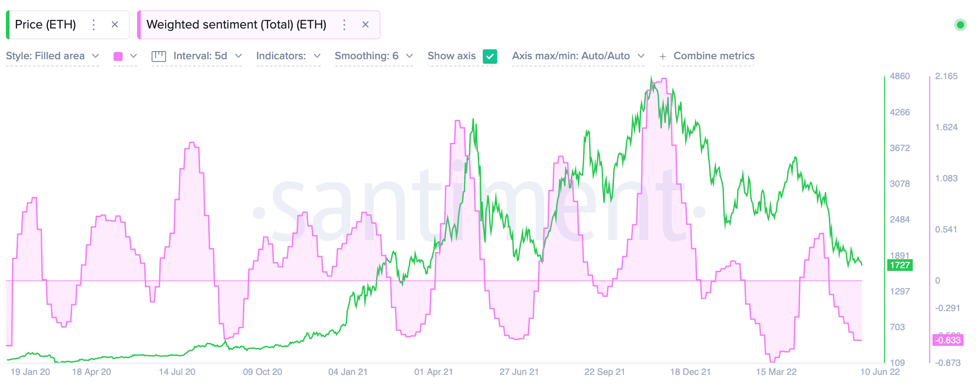Viewport: 980px width, 388px height.
Task: Click the pink color swatch
Action: click(x=118, y=57)
